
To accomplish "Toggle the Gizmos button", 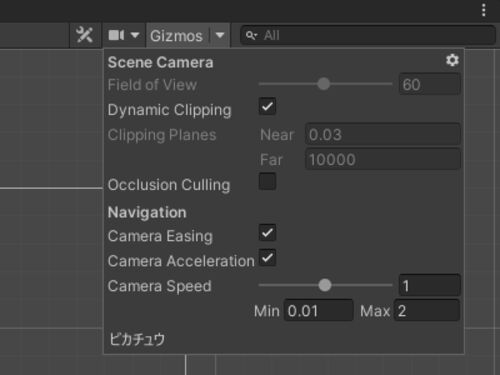I will pos(177,35).
